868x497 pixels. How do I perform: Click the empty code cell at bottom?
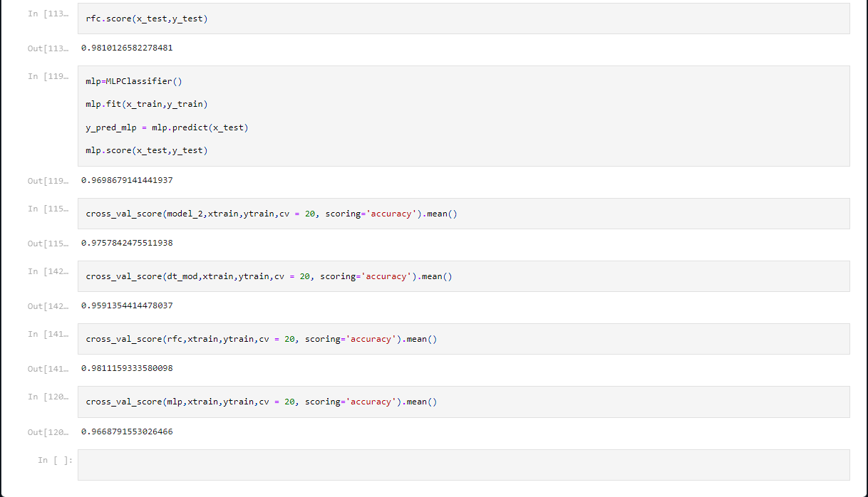[x=463, y=465]
